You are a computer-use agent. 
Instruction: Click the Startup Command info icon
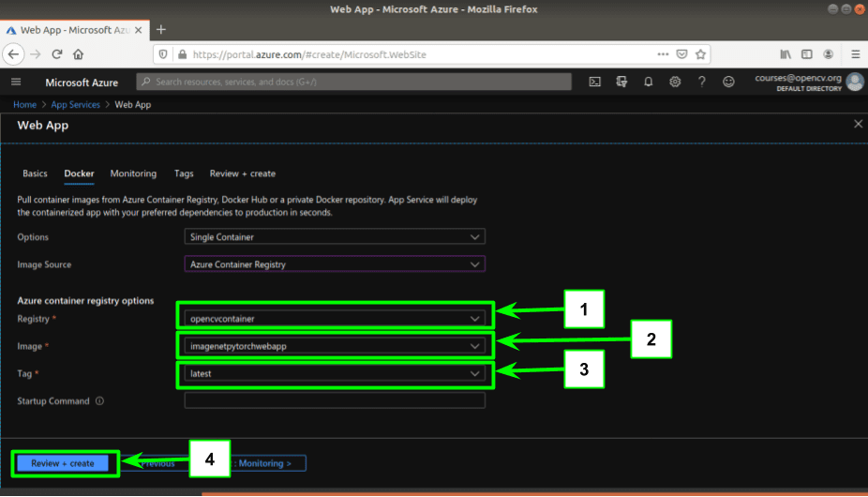pos(99,400)
